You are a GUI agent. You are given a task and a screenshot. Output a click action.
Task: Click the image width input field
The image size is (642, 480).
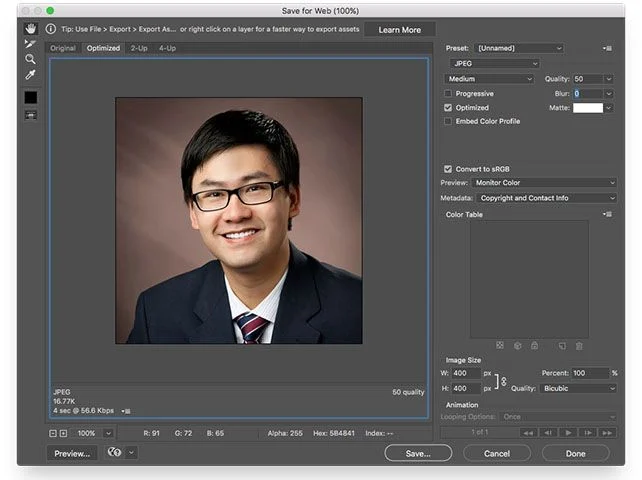[466, 373]
